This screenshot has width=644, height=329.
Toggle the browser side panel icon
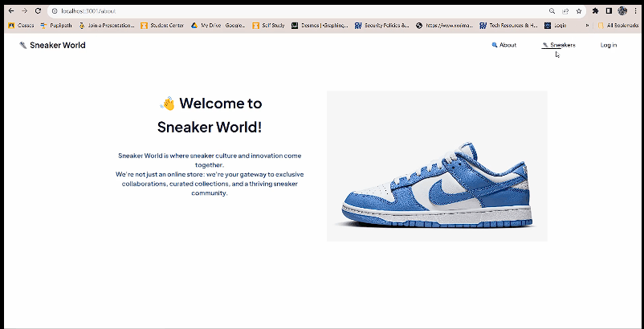(x=609, y=11)
